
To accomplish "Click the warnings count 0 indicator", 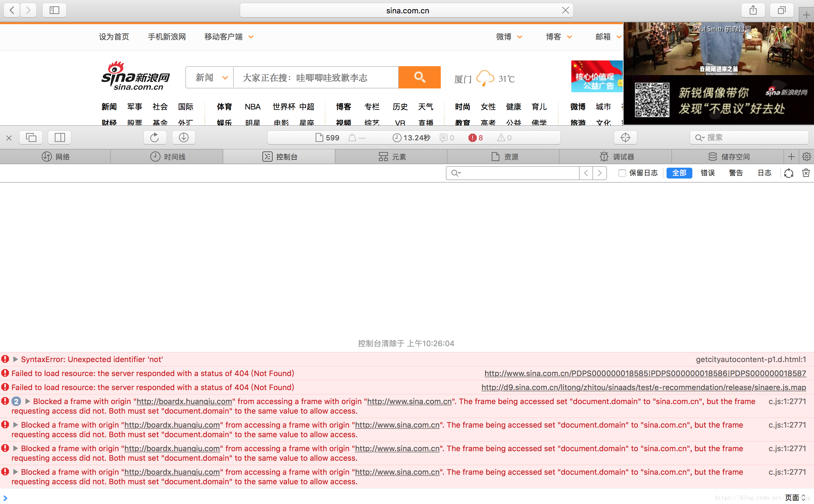I will tap(504, 138).
